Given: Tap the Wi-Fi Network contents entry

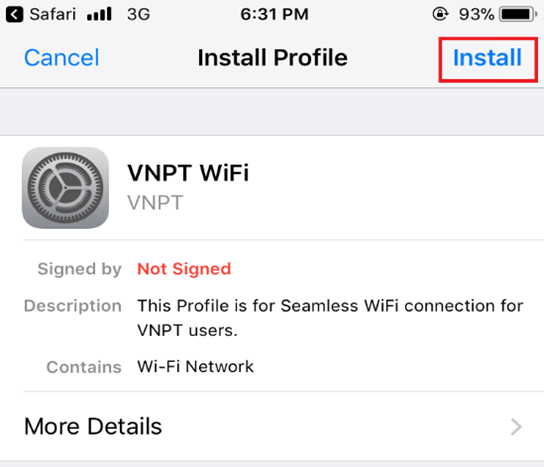Looking at the screenshot, I should coord(195,367).
